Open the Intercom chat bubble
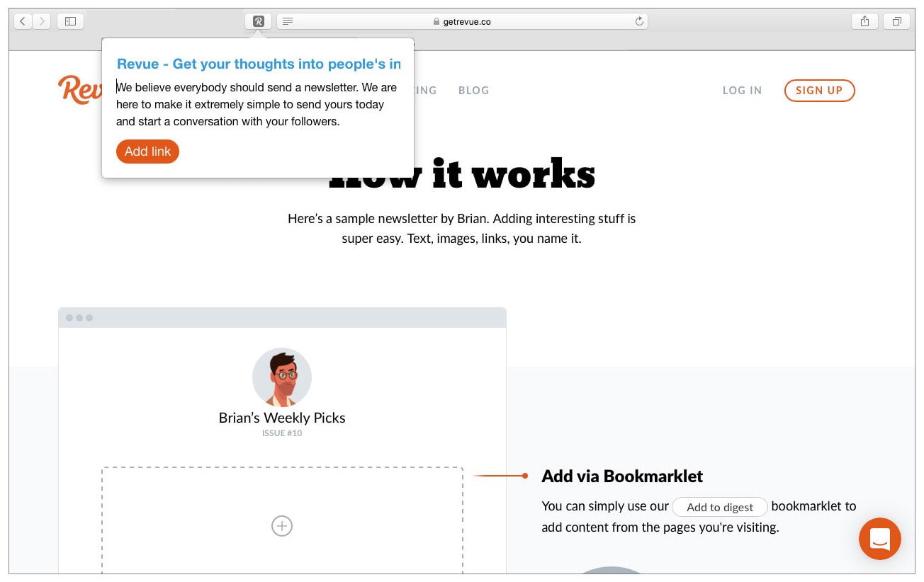Viewport: 924px width, 582px height. coord(879,539)
